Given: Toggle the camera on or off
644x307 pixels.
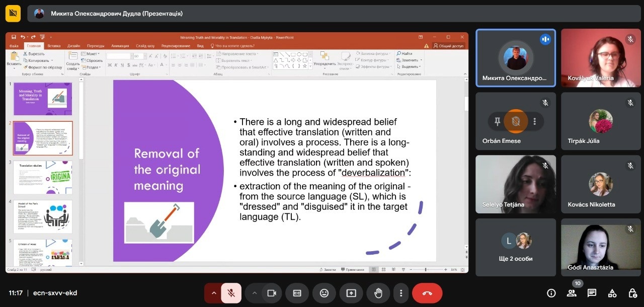Looking at the screenshot, I should (x=272, y=293).
